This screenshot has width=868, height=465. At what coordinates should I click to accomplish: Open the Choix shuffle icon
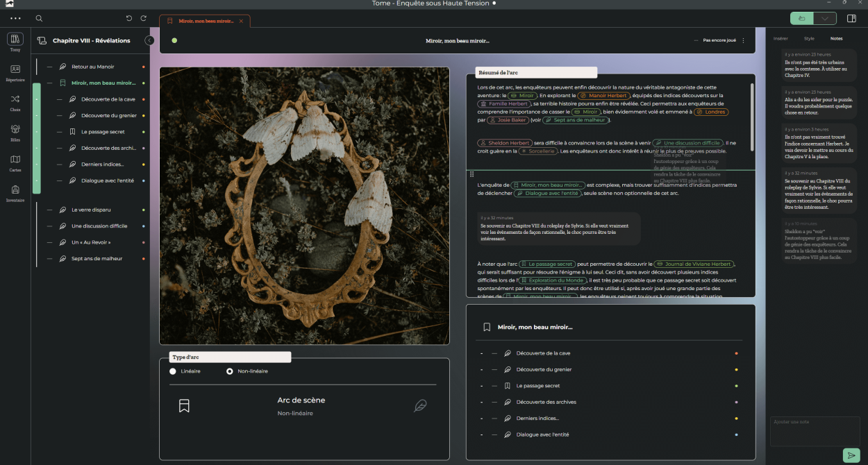[x=15, y=101]
